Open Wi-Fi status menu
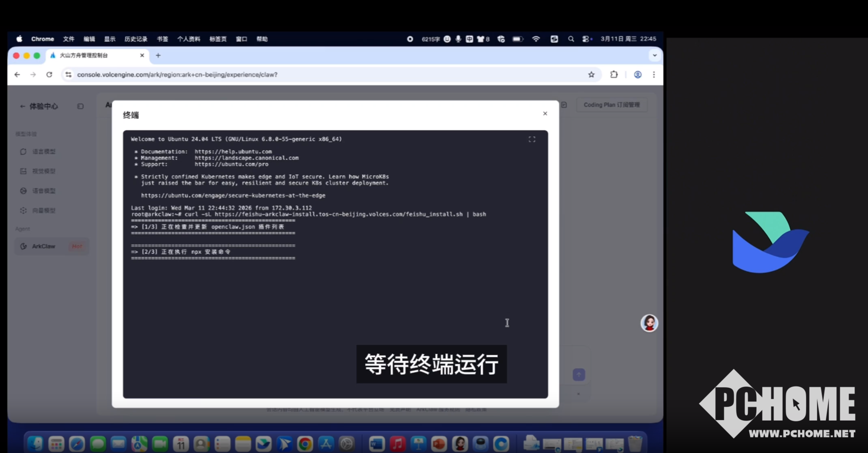Screen dimensions: 868x453 (x=536, y=39)
